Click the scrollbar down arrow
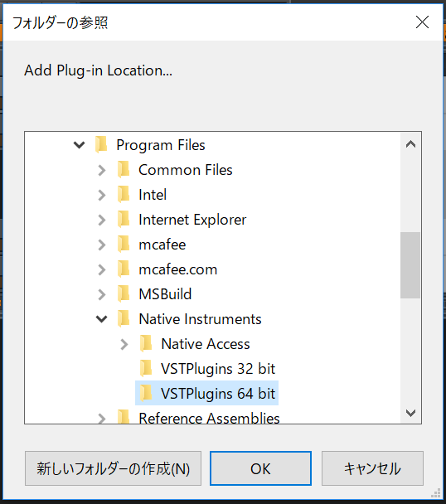Viewport: 446px width, 504px height. tap(410, 413)
